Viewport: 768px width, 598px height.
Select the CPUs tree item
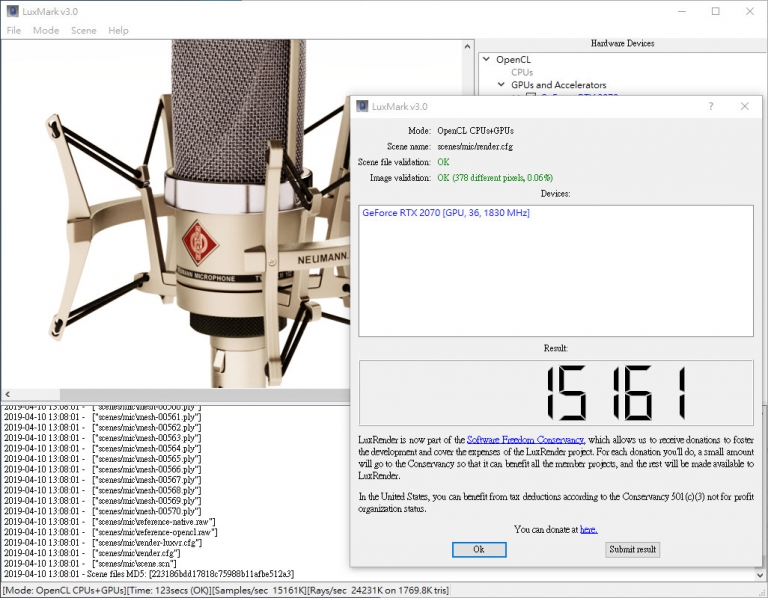[522, 72]
